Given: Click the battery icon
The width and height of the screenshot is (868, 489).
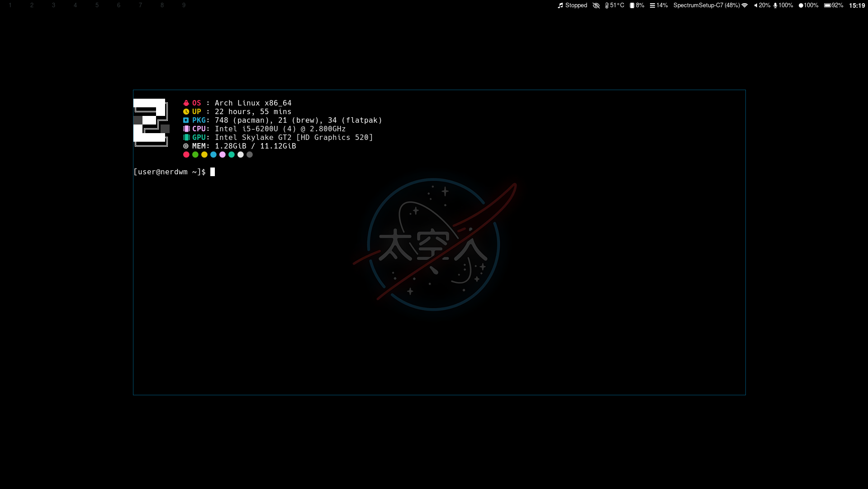Looking at the screenshot, I should click(827, 5).
